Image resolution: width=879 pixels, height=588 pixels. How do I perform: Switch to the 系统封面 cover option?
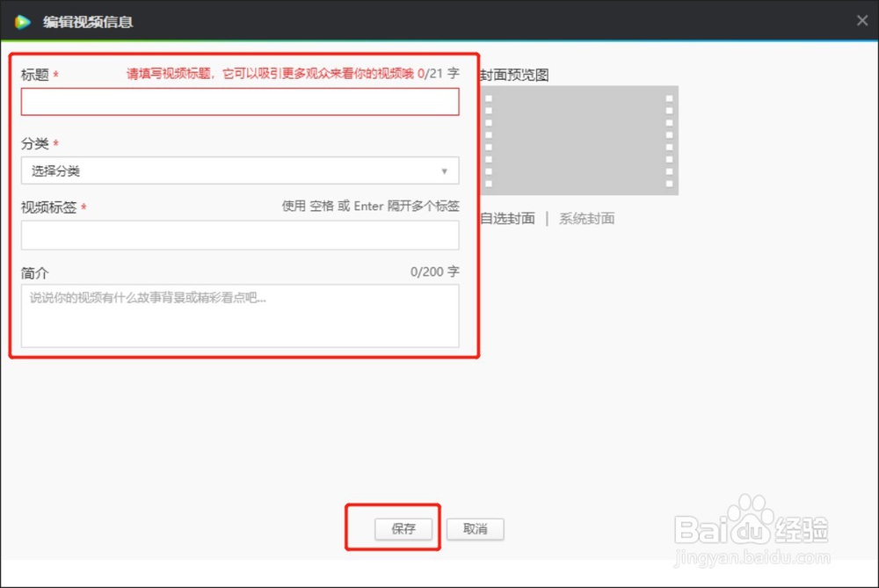[585, 218]
